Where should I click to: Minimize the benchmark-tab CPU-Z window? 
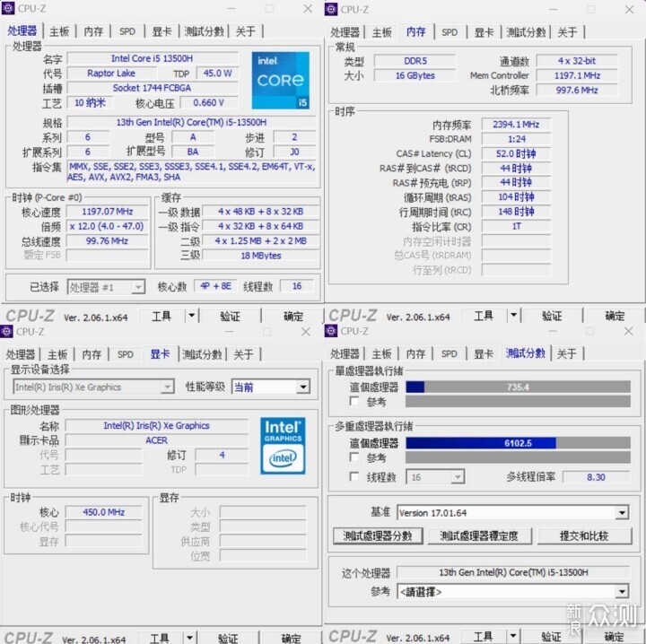click(553, 331)
